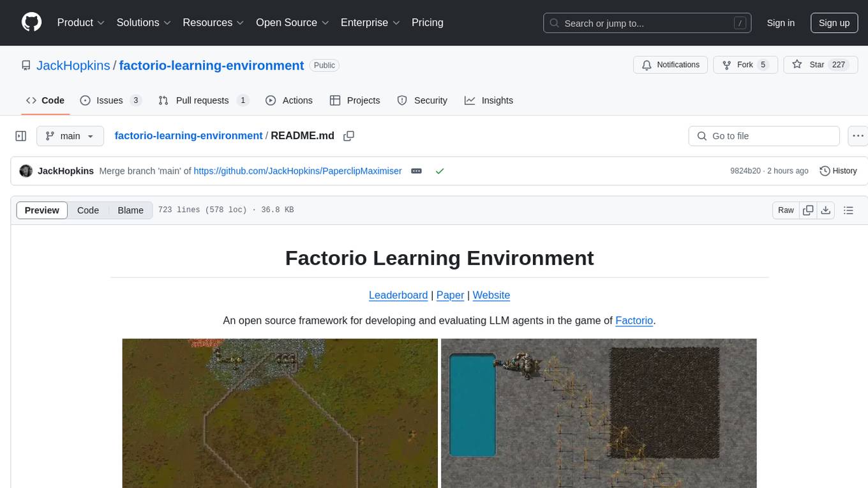868x488 pixels.
Task: Switch to Code view
Action: tap(88, 210)
